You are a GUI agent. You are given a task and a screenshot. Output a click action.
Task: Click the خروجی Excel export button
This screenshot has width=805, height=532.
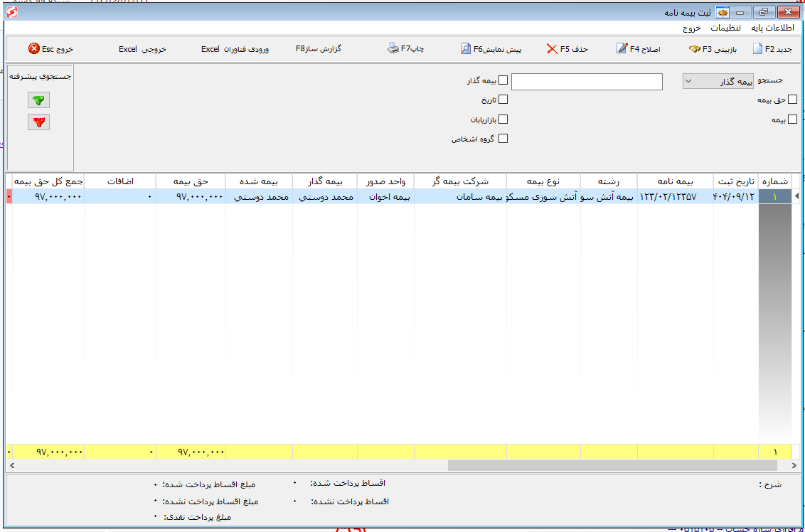(x=142, y=49)
